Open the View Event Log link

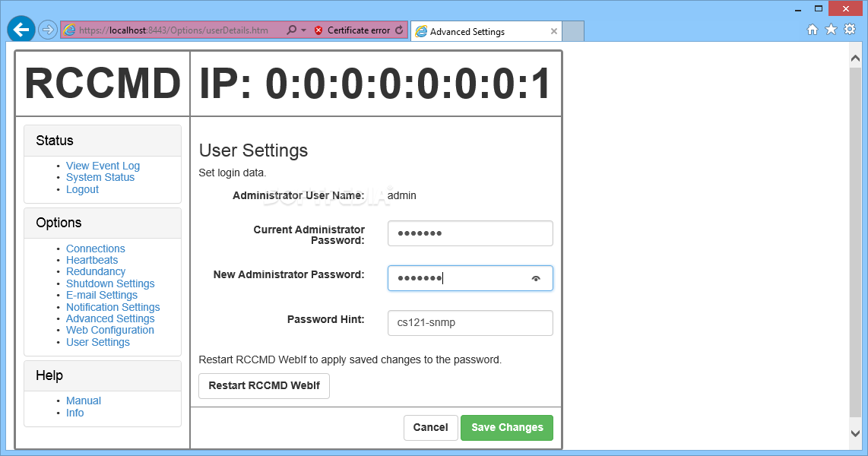[x=103, y=166]
